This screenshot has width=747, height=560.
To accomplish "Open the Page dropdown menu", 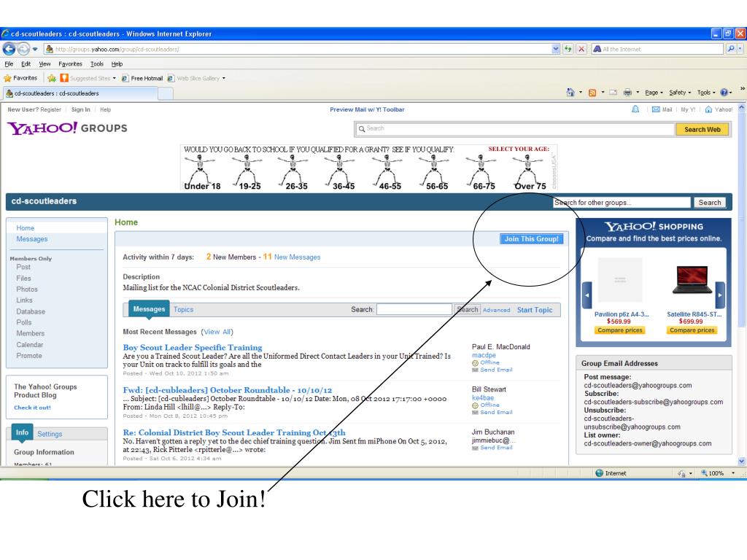I will tap(654, 93).
